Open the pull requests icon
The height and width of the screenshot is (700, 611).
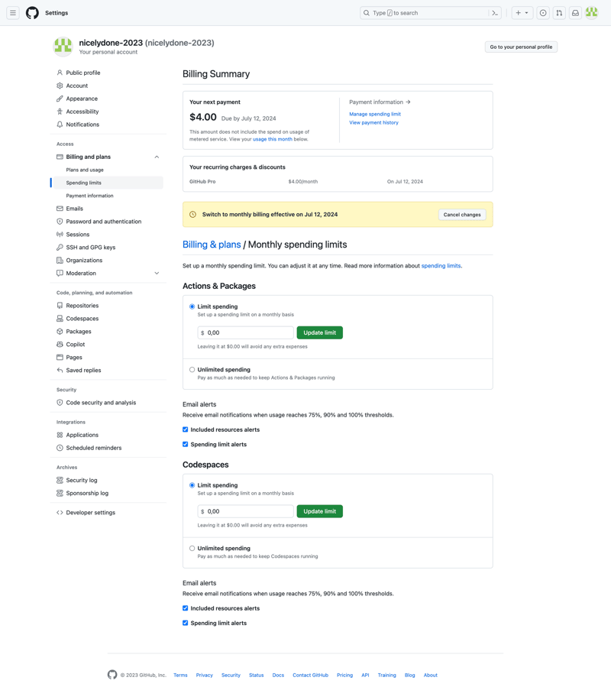coord(558,13)
